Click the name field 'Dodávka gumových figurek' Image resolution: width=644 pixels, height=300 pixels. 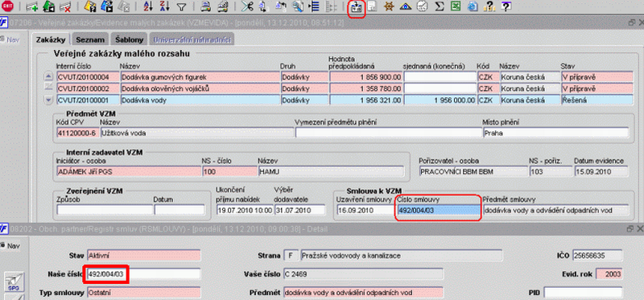coord(200,76)
